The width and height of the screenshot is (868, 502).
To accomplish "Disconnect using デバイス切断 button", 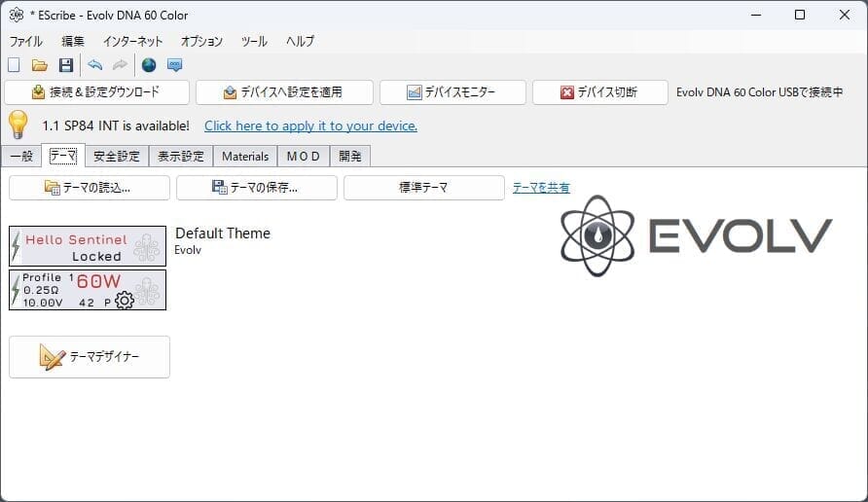I will [600, 92].
